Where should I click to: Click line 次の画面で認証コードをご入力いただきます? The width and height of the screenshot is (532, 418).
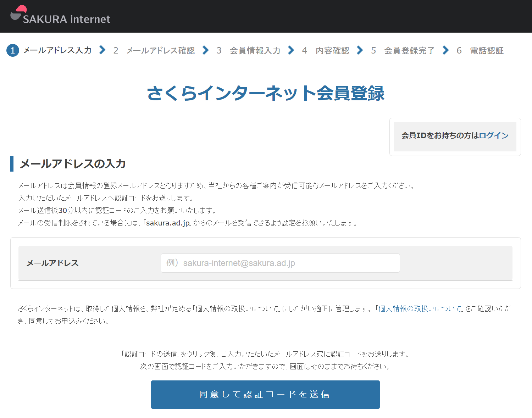[x=265, y=367]
